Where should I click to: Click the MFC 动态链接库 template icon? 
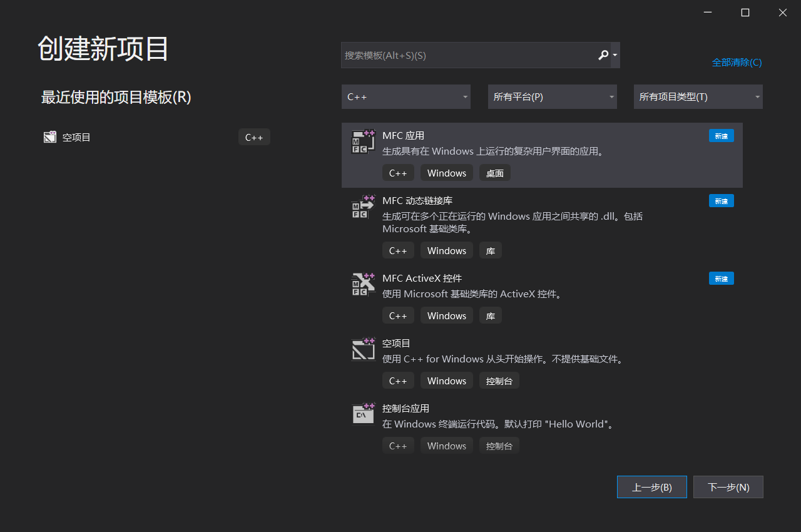363,207
